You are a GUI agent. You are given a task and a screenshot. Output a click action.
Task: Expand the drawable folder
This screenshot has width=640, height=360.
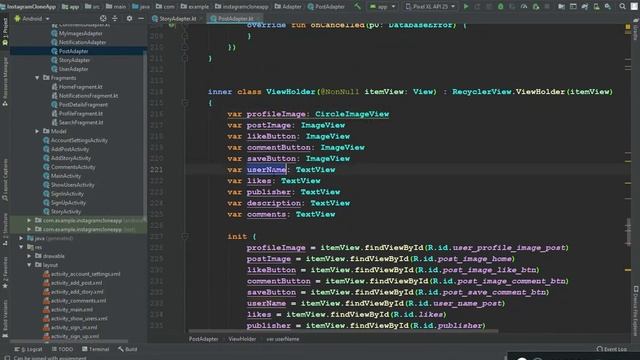[x=29, y=256]
